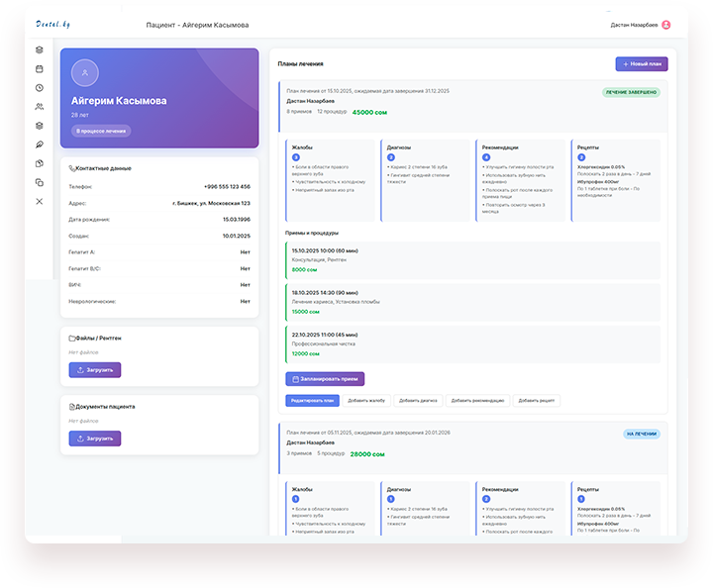Click the Dental.kg logo
The width and height of the screenshot is (713, 588).
click(51, 24)
